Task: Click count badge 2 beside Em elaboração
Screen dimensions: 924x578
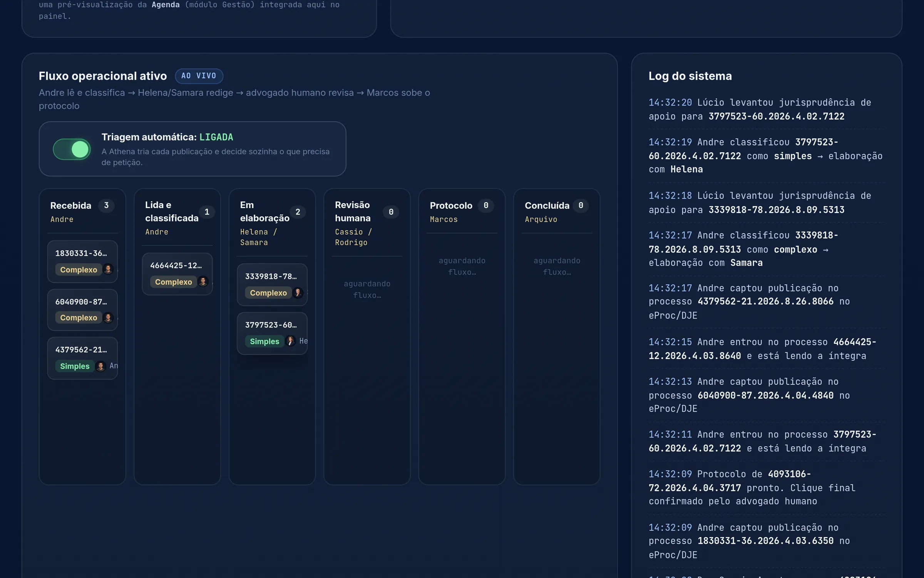Action: [298, 212]
